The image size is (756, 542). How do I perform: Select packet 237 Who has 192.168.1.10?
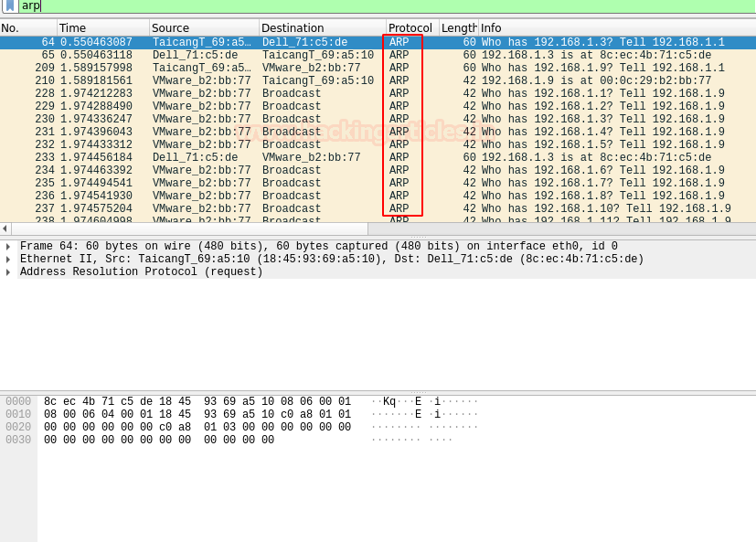[x=378, y=208]
